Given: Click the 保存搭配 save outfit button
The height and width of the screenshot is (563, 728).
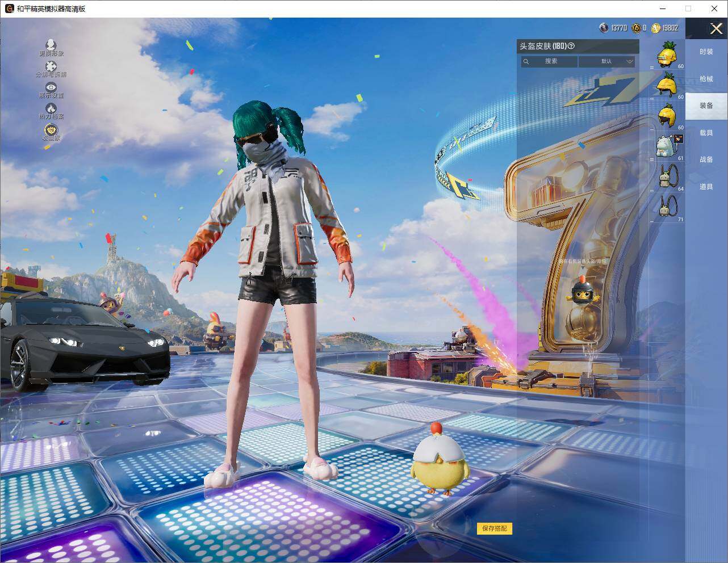Looking at the screenshot, I should click(495, 528).
